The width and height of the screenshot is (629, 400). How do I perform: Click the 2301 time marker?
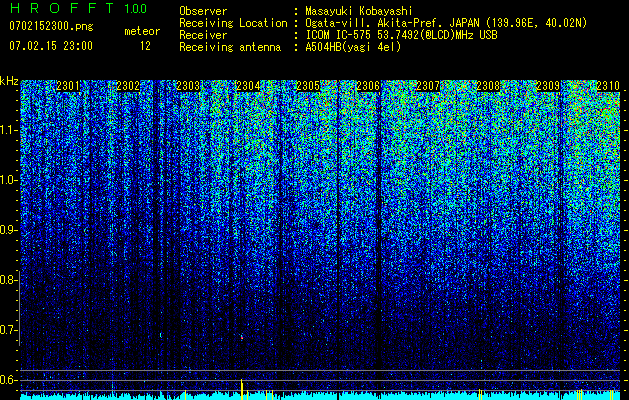click(x=68, y=86)
